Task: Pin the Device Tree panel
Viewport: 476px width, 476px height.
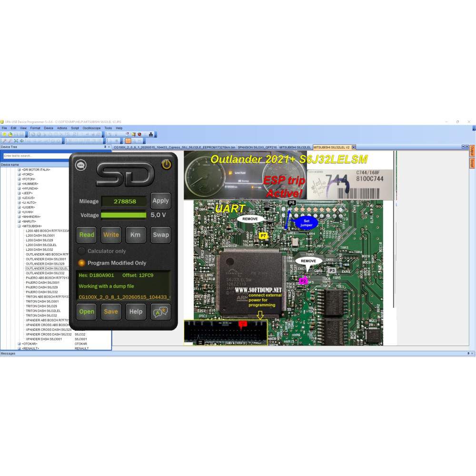Action: click(105, 147)
